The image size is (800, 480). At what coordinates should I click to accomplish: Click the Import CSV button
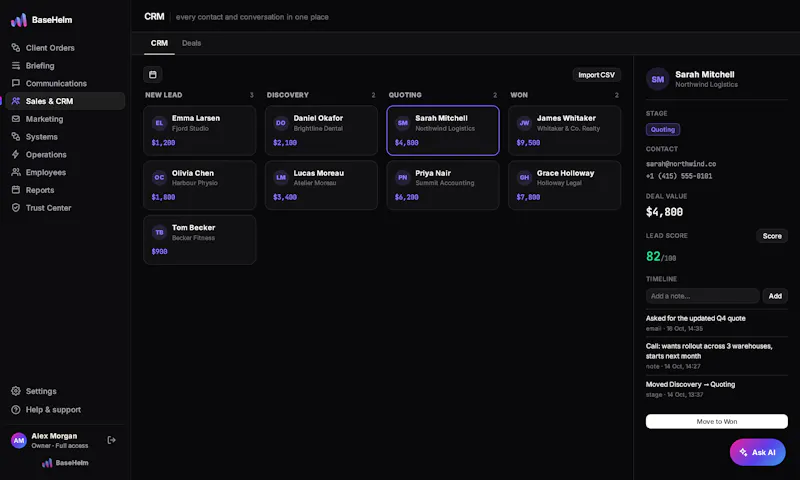pyautogui.click(x=596, y=75)
